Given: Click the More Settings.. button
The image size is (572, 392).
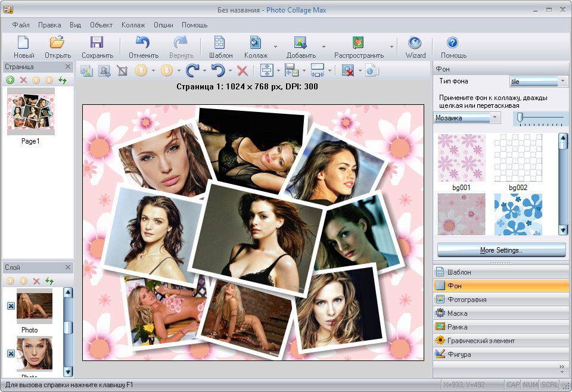Looking at the screenshot, I should point(501,250).
